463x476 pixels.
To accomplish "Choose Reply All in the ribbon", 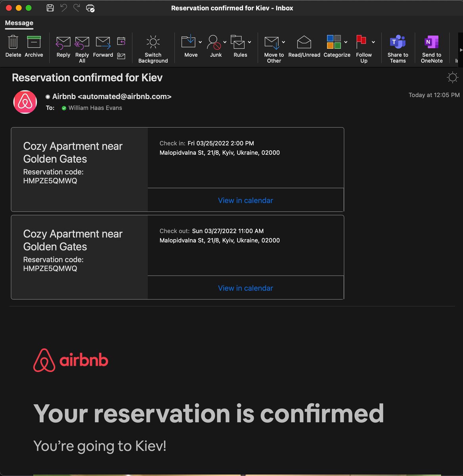I will 82,49.
